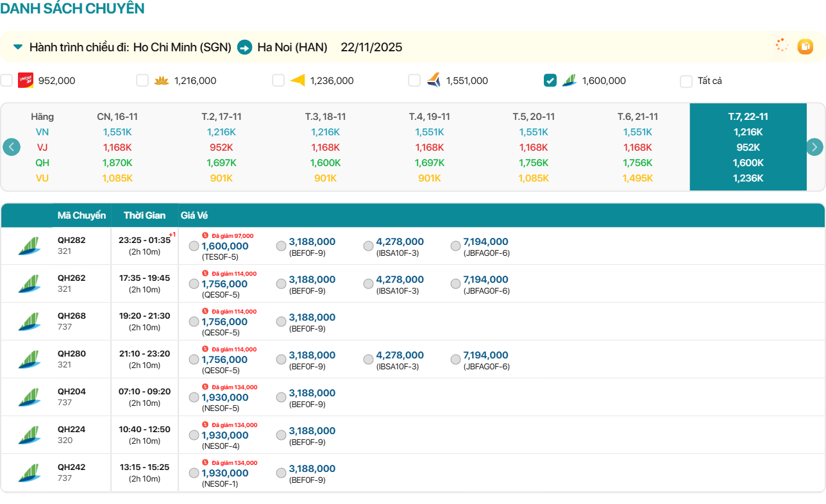Screen dimensions: 826x504
Task: Choose 7,194,000 fare for flight QH280
Action: 455,360
